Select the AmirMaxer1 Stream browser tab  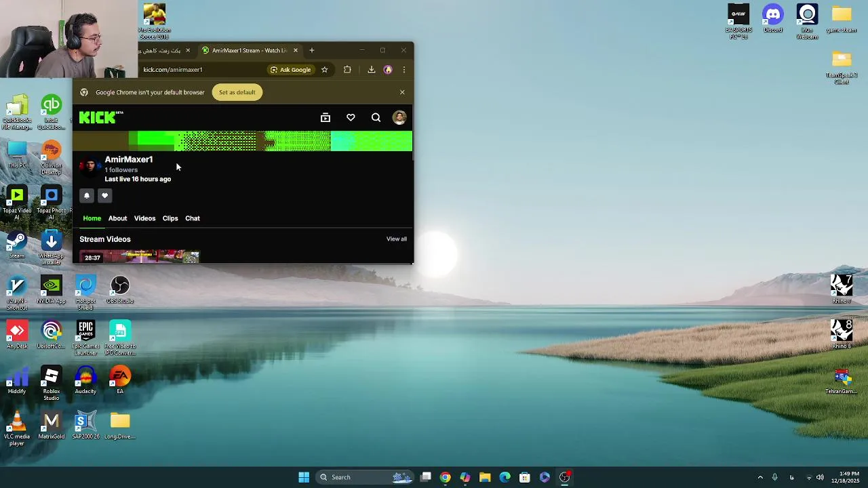(x=249, y=50)
